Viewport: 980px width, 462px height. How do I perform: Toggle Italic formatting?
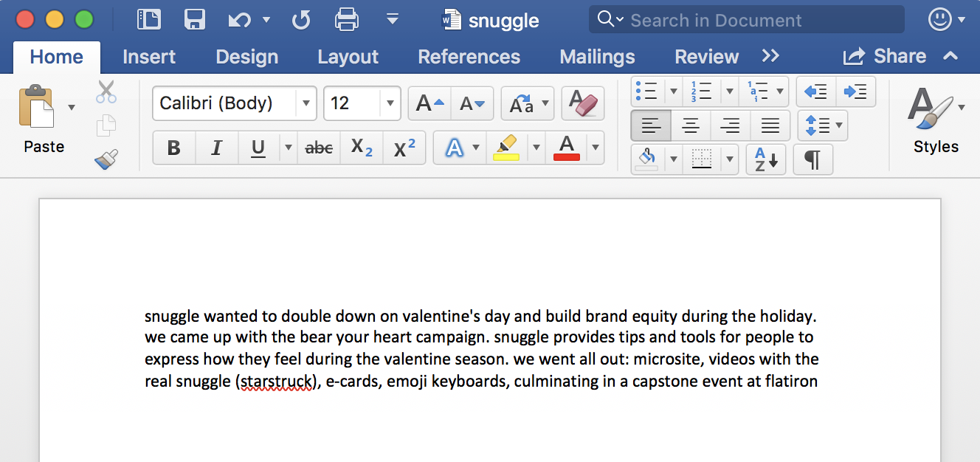point(217,148)
